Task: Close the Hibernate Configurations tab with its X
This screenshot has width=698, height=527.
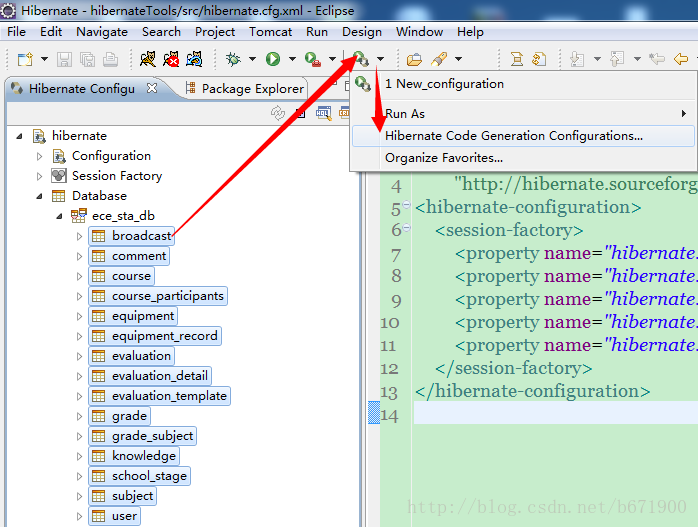Action: [x=152, y=88]
